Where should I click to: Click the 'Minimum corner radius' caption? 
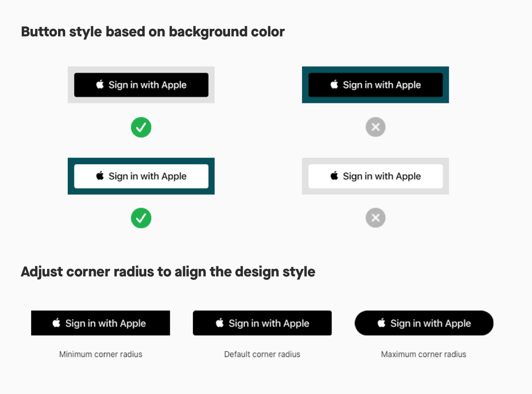click(101, 355)
